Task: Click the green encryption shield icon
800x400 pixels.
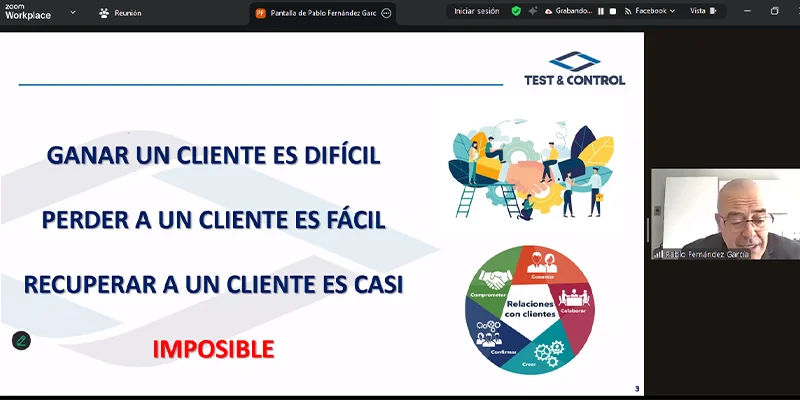Action: (x=516, y=11)
